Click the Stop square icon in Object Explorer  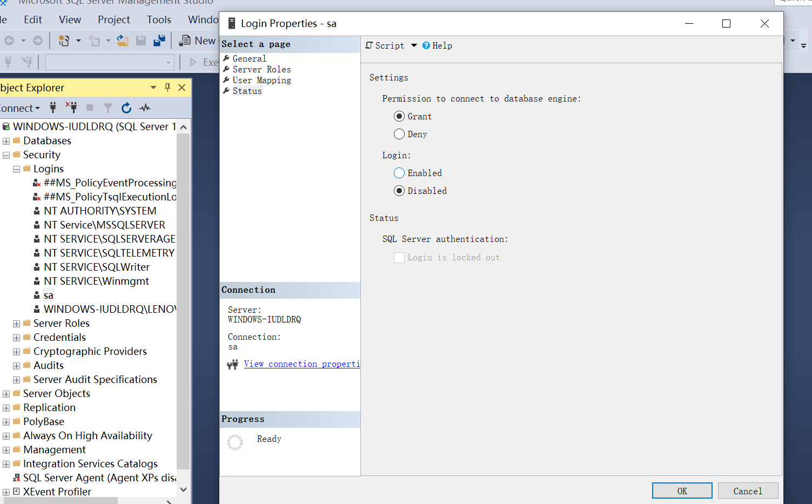coord(90,107)
